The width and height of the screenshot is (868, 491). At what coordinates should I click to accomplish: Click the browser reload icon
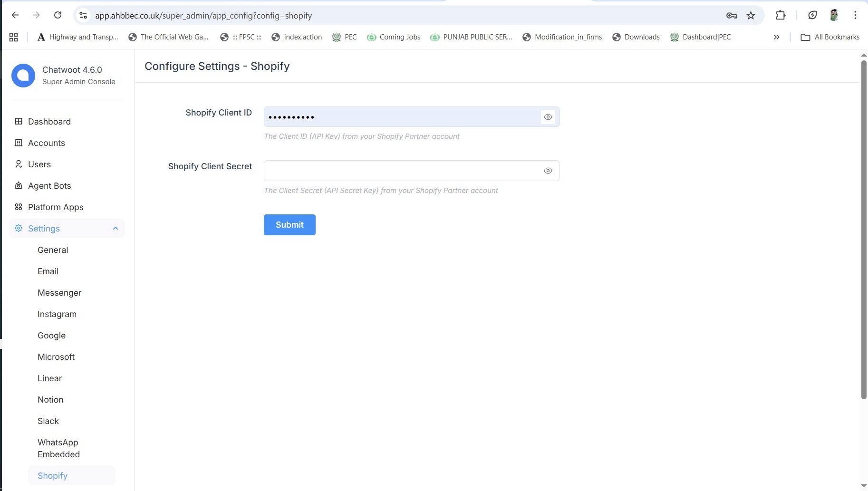pos(58,15)
